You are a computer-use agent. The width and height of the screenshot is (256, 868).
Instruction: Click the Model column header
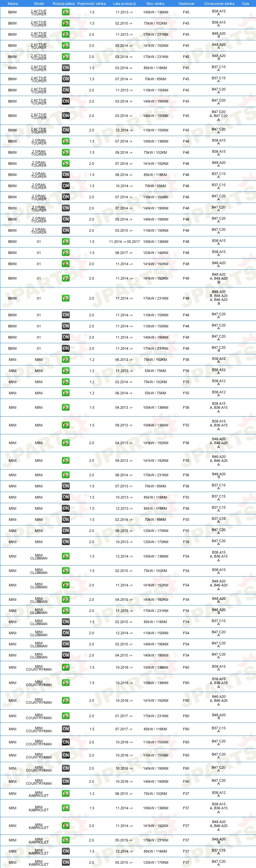click(x=39, y=4)
